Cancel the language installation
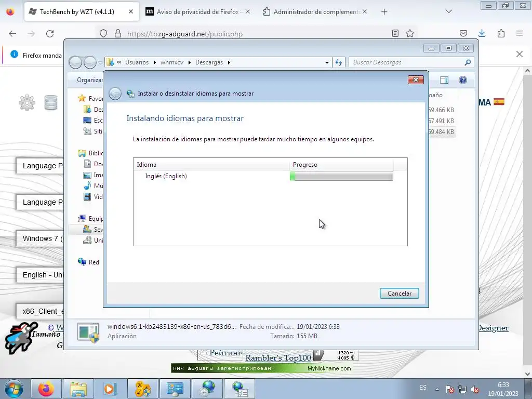Screen dimensions: 532x399 (399, 293)
